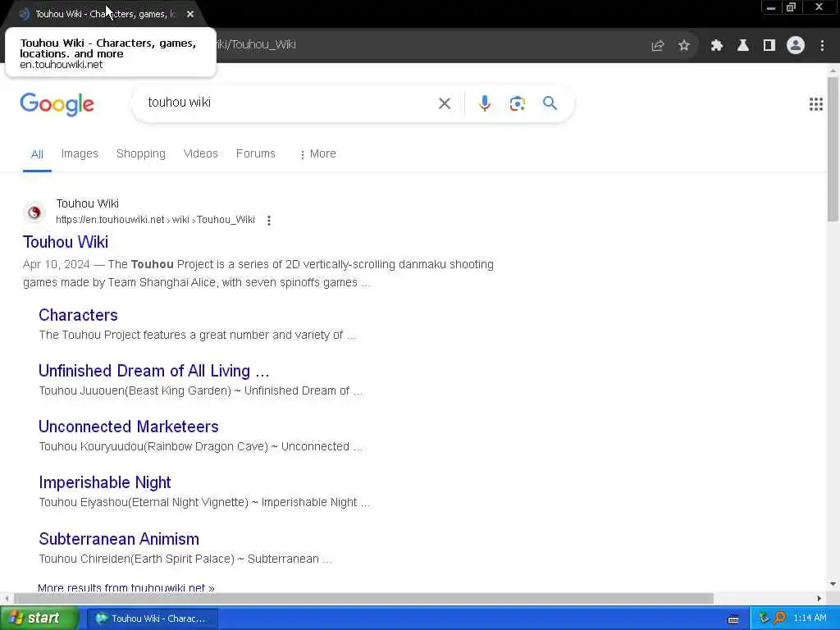Focus the search field containing touhou wiki

click(290, 103)
